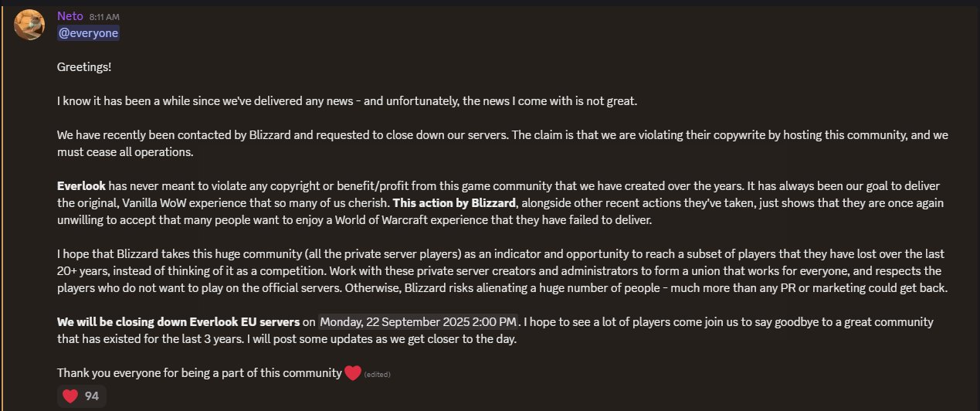The width and height of the screenshot is (980, 411).
Task: Click the @everyone mention tag
Action: pos(88,32)
